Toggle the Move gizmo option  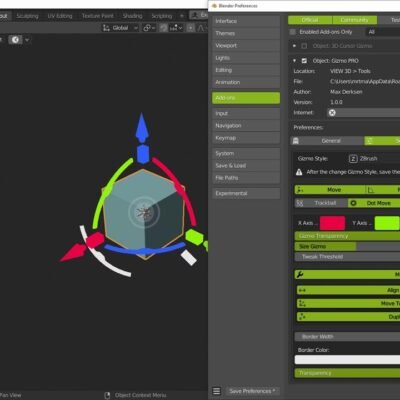click(330, 190)
